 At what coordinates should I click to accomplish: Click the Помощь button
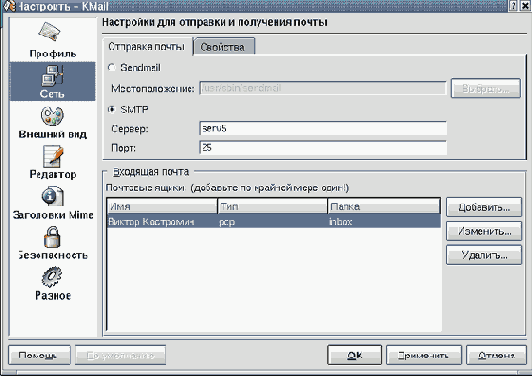(39, 355)
